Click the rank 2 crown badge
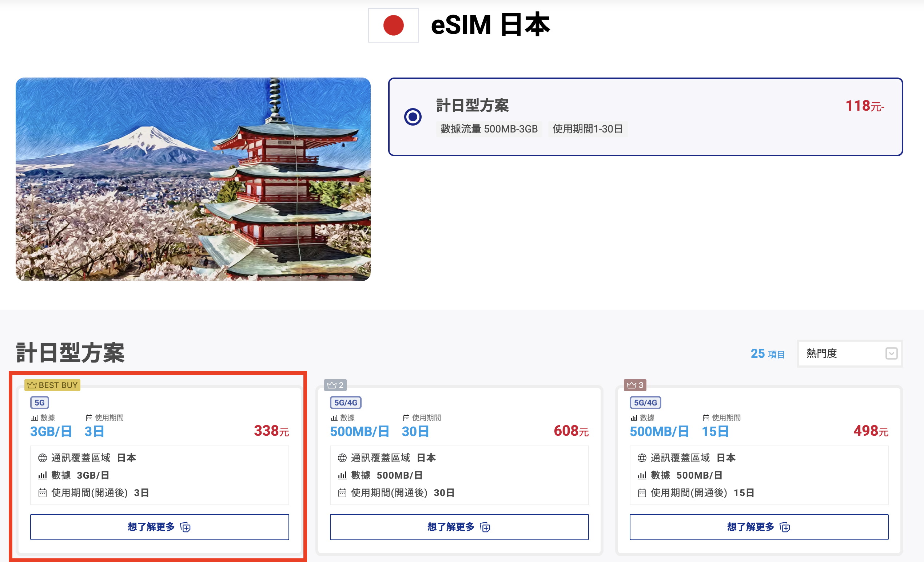The image size is (924, 562). [x=335, y=385]
